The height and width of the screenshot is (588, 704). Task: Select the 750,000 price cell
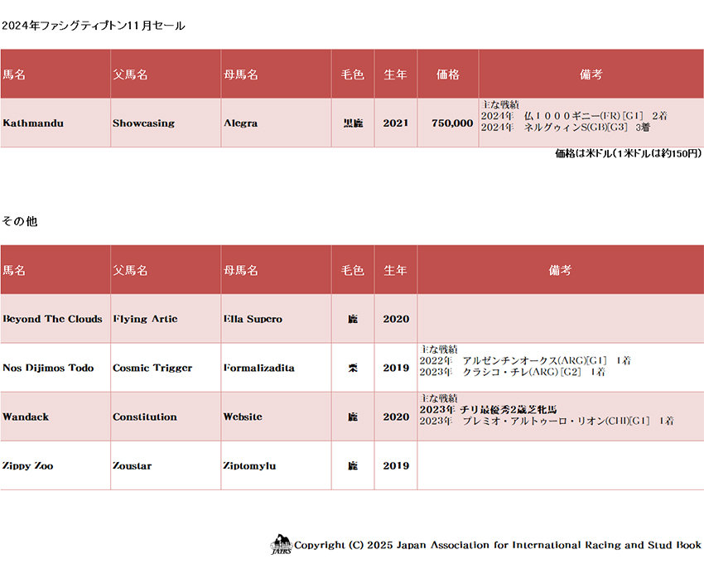tap(452, 123)
